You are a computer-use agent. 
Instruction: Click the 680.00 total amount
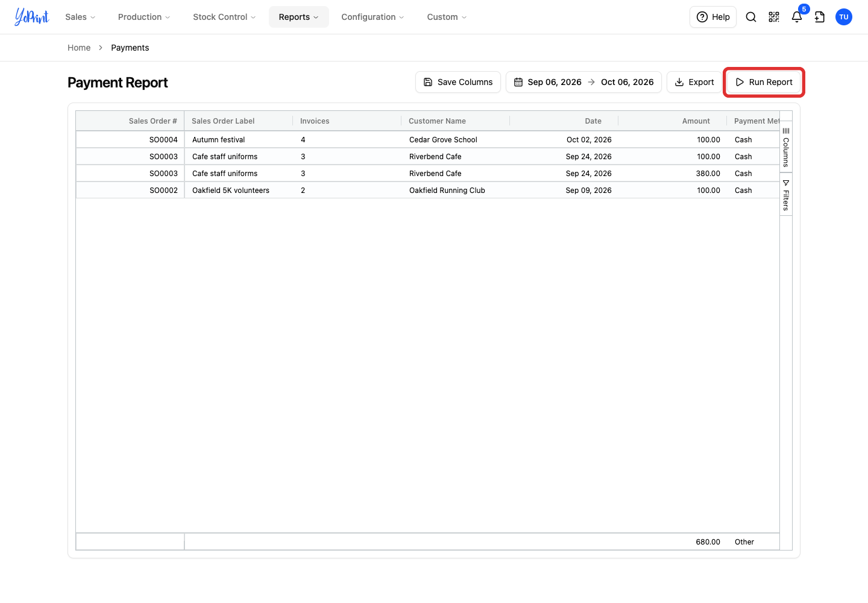(x=708, y=542)
